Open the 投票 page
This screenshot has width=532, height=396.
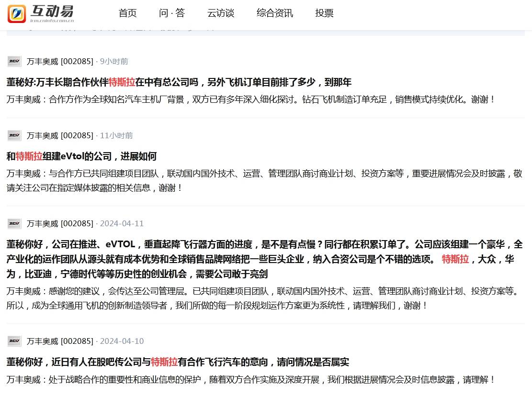pyautogui.click(x=324, y=13)
